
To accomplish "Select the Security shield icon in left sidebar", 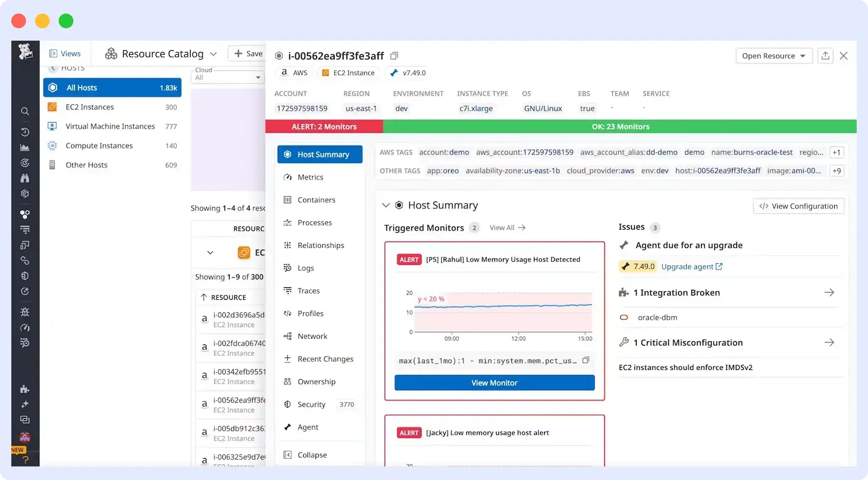I will [25, 276].
